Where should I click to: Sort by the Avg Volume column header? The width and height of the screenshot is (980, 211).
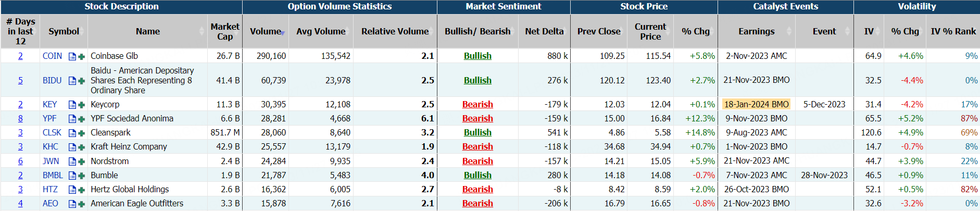coord(321,31)
